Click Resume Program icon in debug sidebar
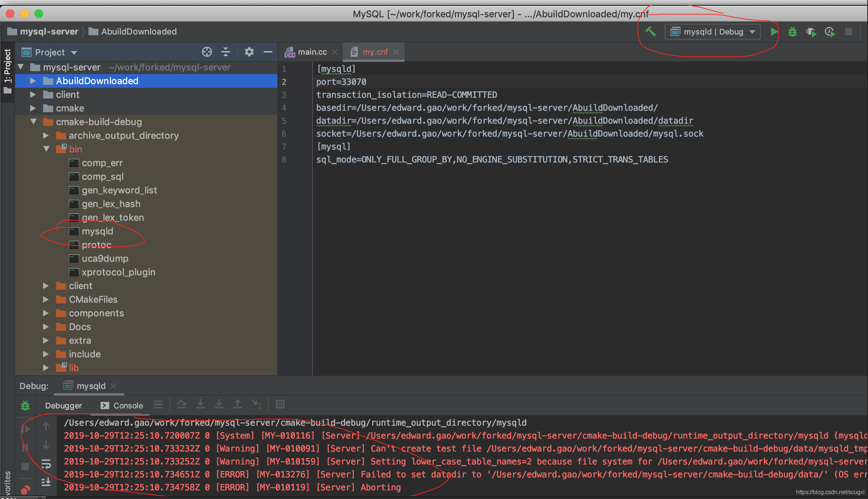 (x=26, y=428)
